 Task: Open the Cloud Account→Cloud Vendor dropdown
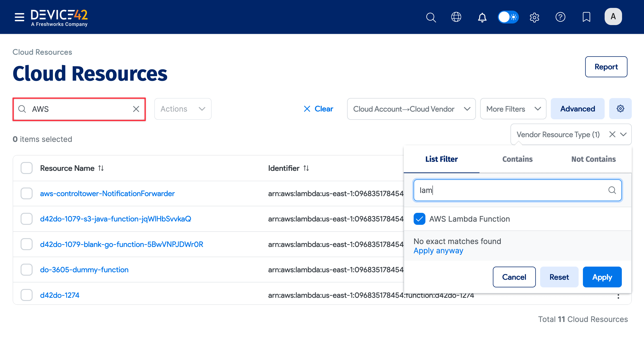click(x=411, y=109)
